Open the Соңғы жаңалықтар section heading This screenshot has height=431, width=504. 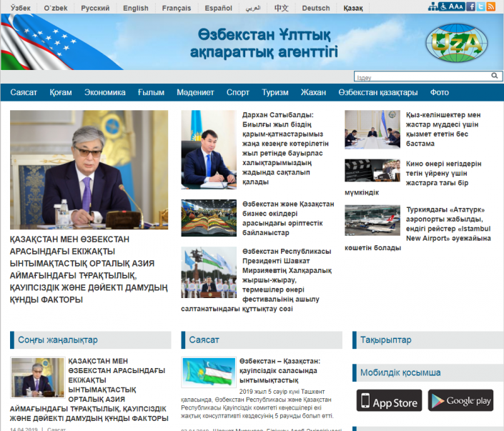[x=58, y=340]
